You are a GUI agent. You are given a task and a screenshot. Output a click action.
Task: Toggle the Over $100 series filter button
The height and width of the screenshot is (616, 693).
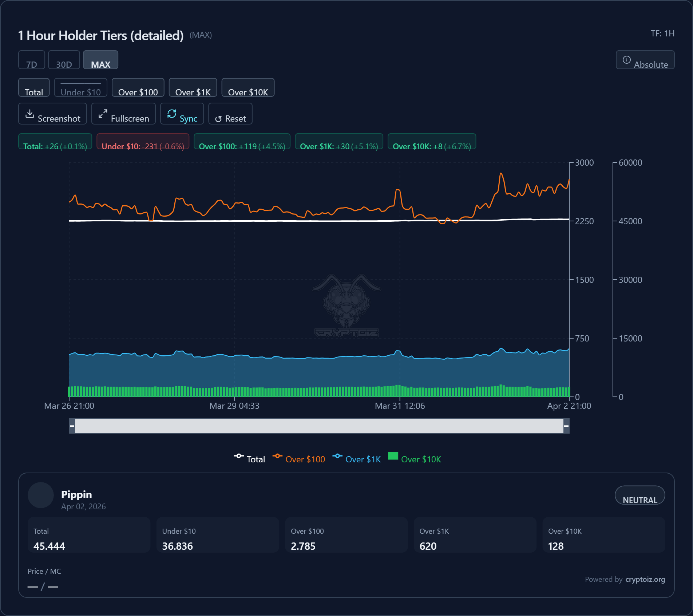pos(138,87)
